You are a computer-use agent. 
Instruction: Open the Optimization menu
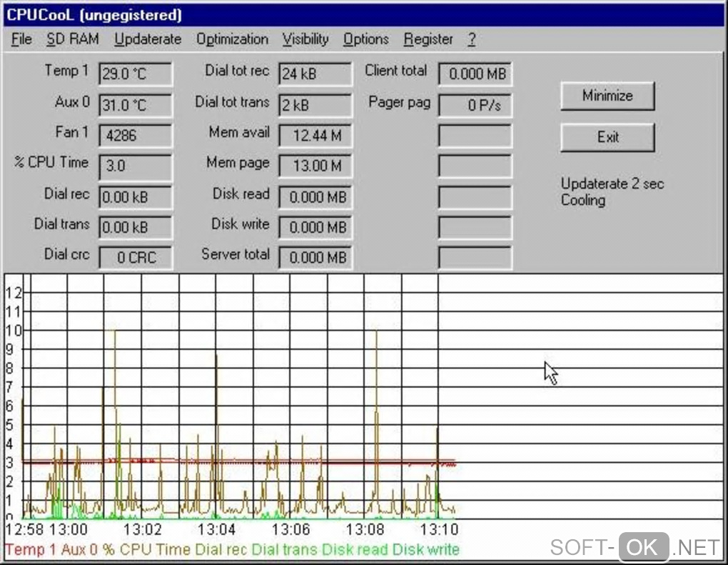[232, 39]
